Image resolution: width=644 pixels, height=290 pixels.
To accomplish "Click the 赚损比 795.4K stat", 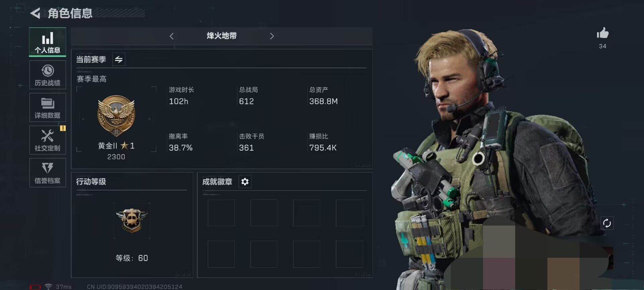I will [323, 142].
